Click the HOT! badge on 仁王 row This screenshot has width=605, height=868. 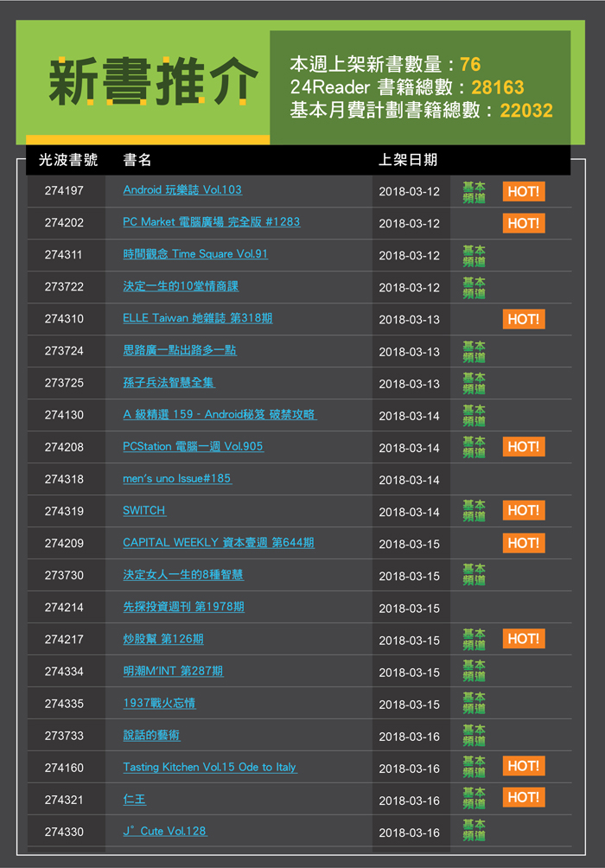(524, 798)
